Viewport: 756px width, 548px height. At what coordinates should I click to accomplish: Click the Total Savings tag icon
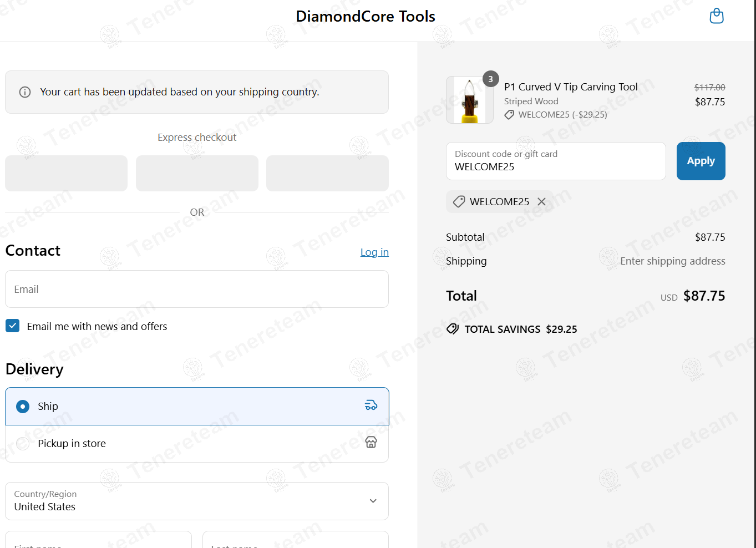tap(453, 329)
